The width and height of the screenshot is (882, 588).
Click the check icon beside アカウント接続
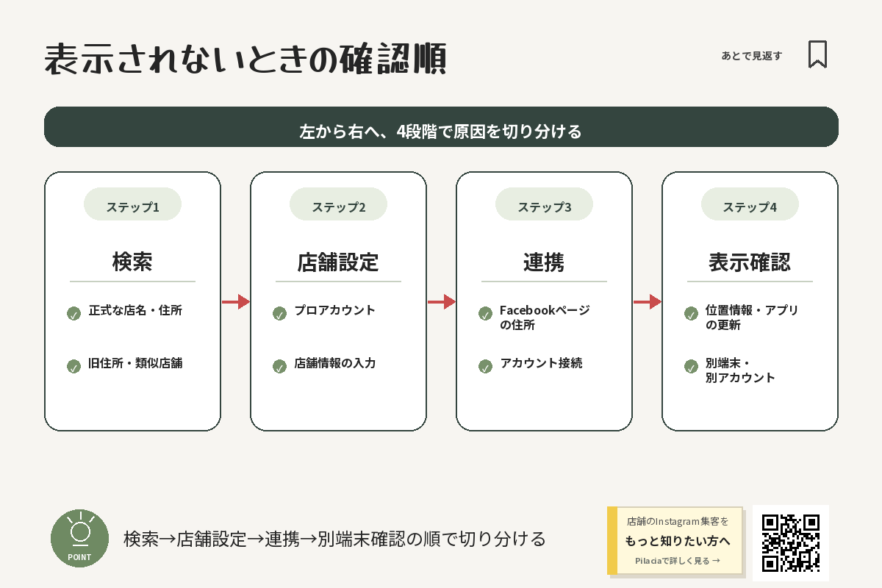tap(485, 366)
